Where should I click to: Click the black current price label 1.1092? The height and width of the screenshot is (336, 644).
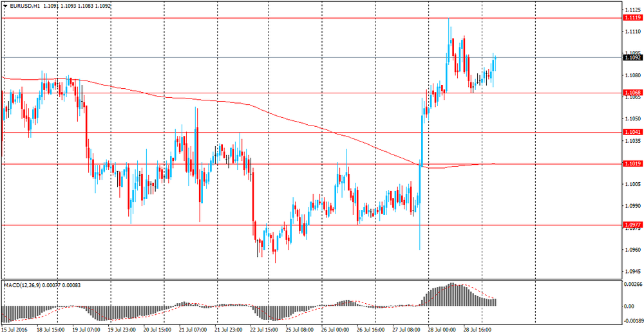click(x=632, y=58)
